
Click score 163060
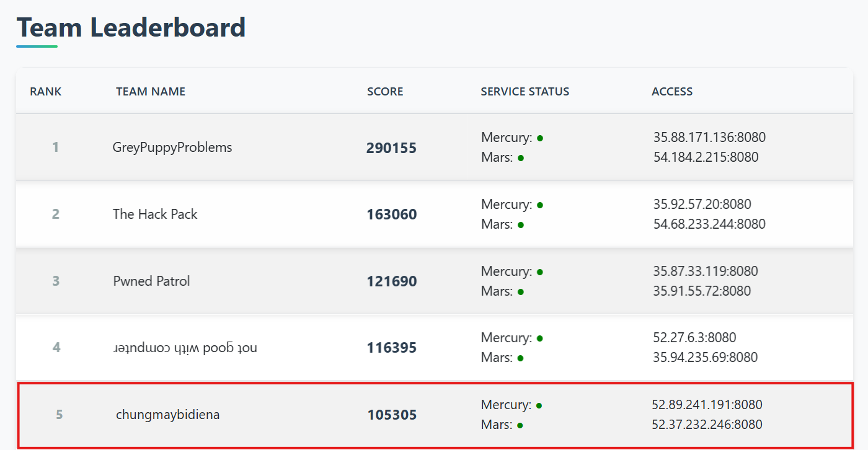(391, 215)
